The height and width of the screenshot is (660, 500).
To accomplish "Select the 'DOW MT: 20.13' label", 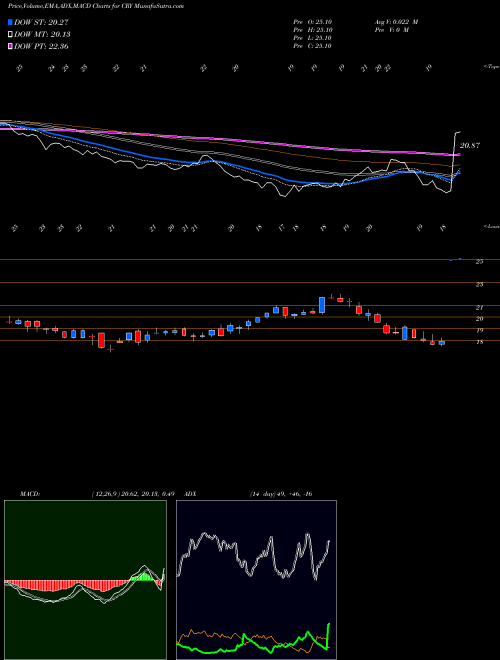I will [x=42, y=35].
